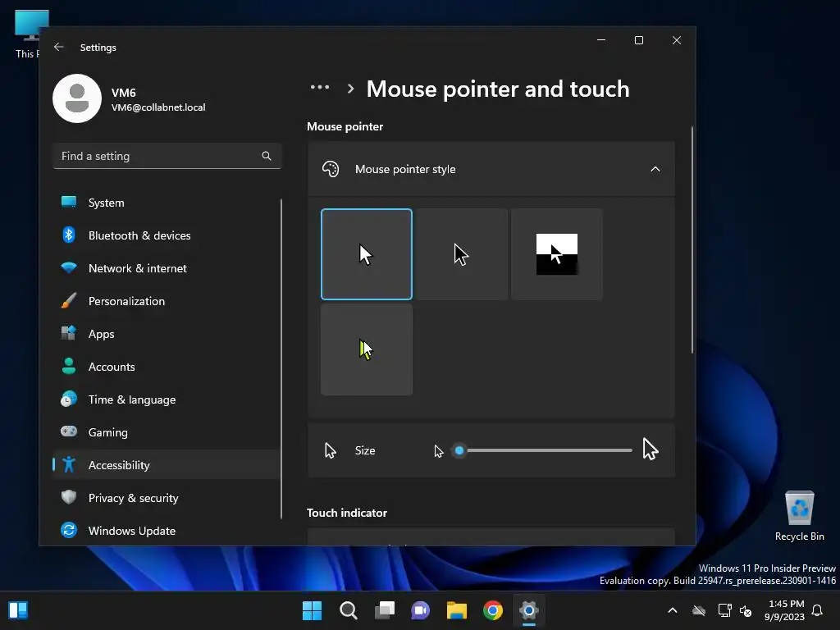Image resolution: width=840 pixels, height=630 pixels.
Task: Collapse the Mouse pointer style section
Action: pyautogui.click(x=655, y=169)
